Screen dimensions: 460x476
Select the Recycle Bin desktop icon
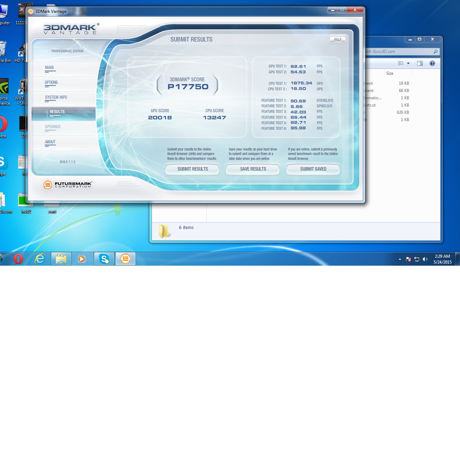tap(4, 52)
